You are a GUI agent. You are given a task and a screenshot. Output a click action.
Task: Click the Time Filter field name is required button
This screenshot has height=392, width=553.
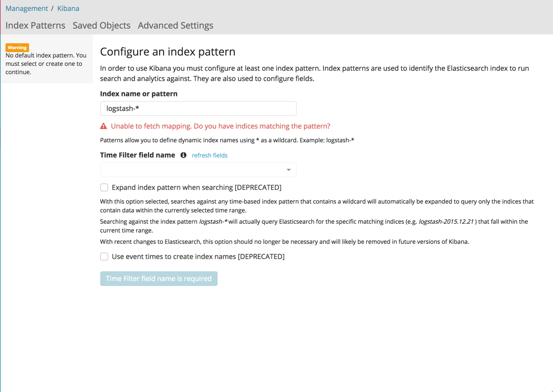159,279
